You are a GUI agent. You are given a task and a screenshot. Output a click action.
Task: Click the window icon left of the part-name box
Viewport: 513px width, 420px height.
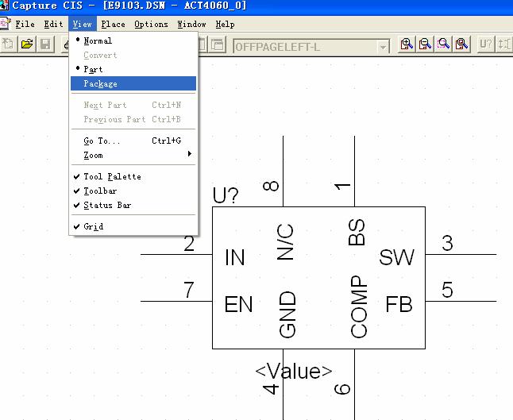coord(217,44)
